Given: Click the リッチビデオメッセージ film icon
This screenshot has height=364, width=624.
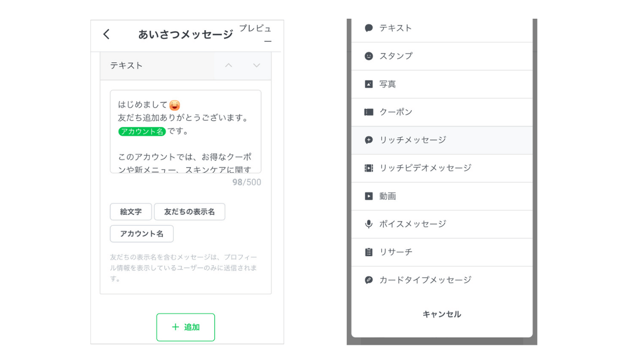Looking at the screenshot, I should 369,168.
